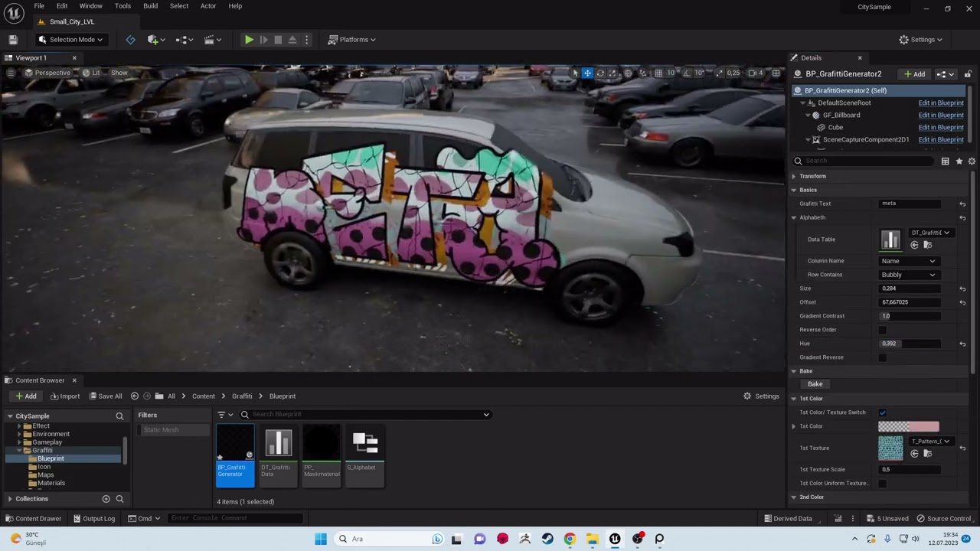Open the File menu
This screenshot has width=980, height=551.
39,6
